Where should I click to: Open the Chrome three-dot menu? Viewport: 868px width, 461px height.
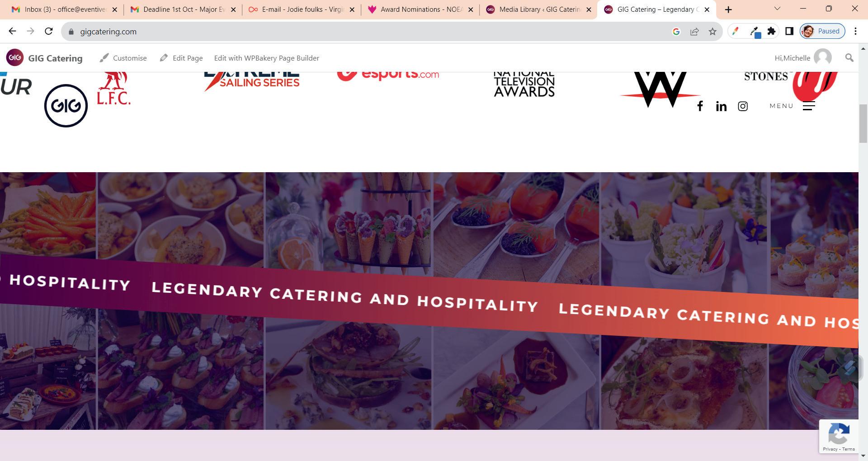click(855, 31)
